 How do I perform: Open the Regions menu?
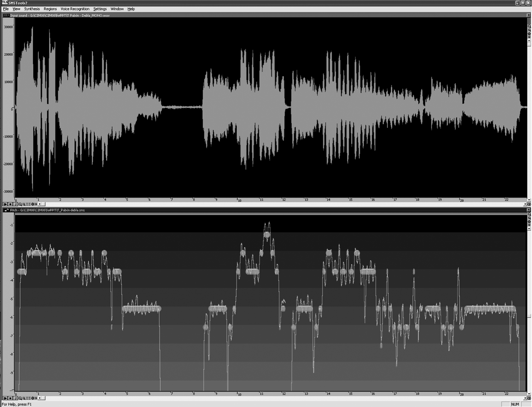pyautogui.click(x=50, y=9)
